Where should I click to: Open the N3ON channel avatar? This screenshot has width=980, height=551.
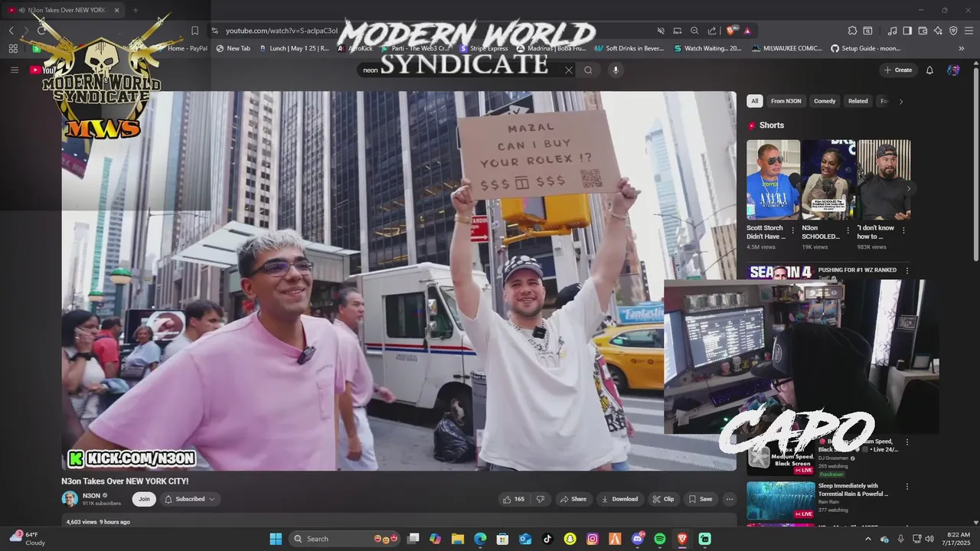point(70,499)
